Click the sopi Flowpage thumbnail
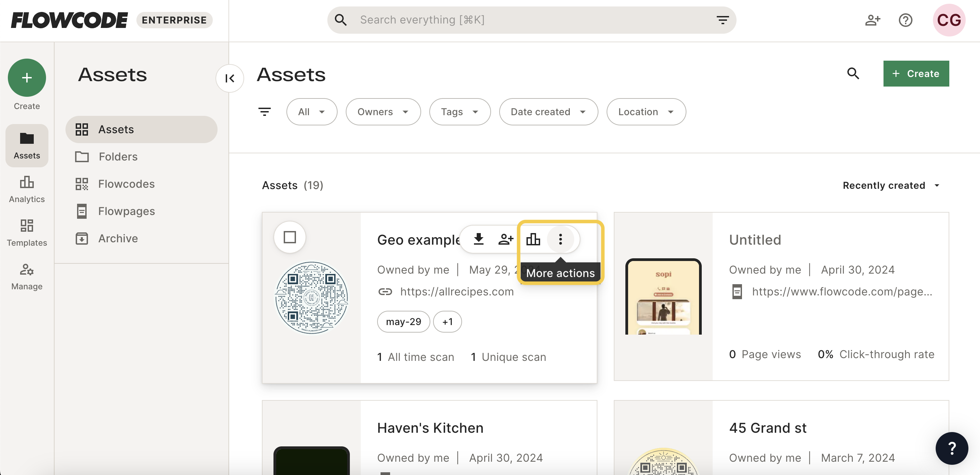980x475 pixels. [x=663, y=297]
